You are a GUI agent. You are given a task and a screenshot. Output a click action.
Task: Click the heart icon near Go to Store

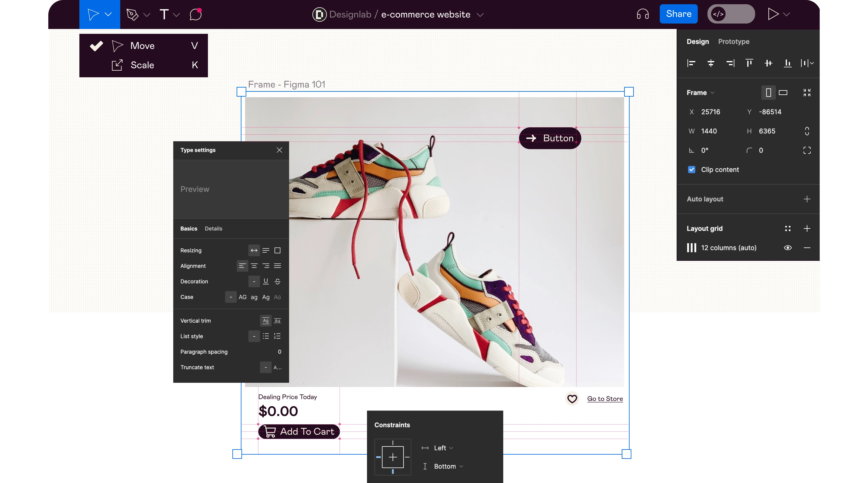click(572, 399)
